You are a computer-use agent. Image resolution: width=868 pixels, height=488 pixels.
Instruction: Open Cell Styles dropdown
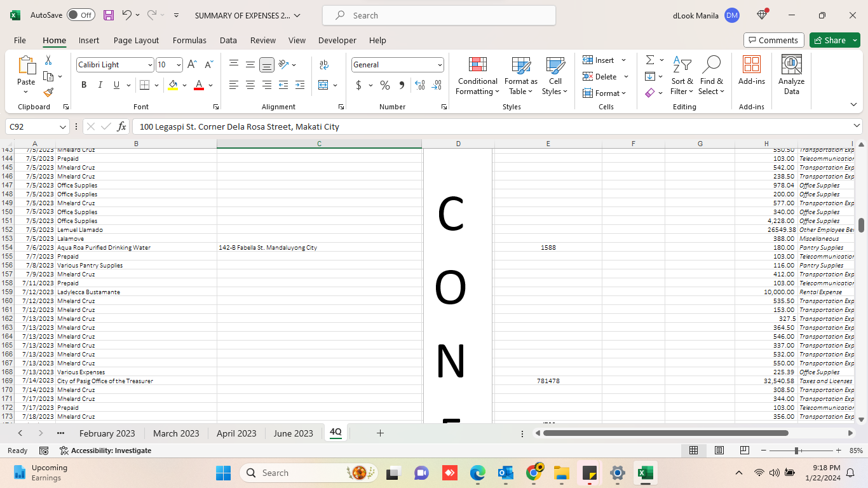(555, 76)
